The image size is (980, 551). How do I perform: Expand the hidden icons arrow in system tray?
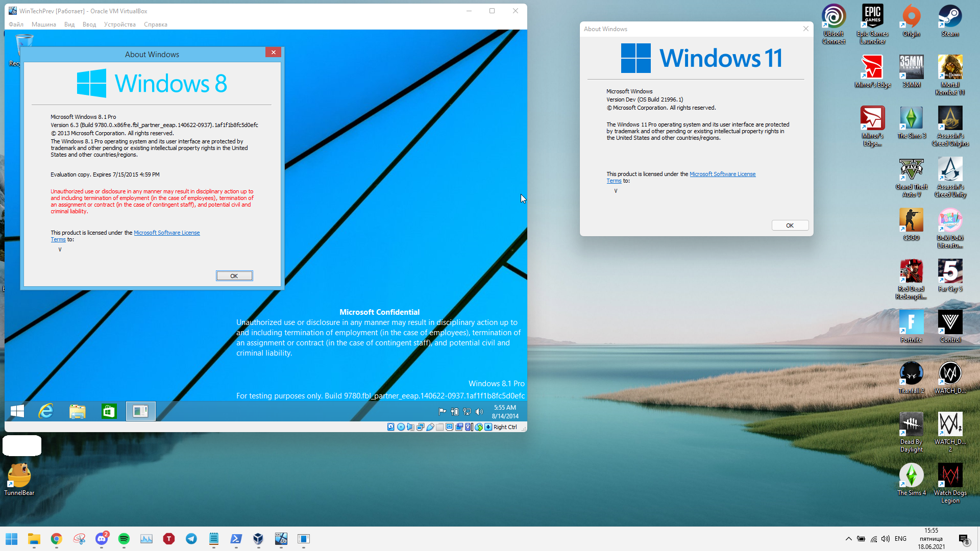[848, 539]
